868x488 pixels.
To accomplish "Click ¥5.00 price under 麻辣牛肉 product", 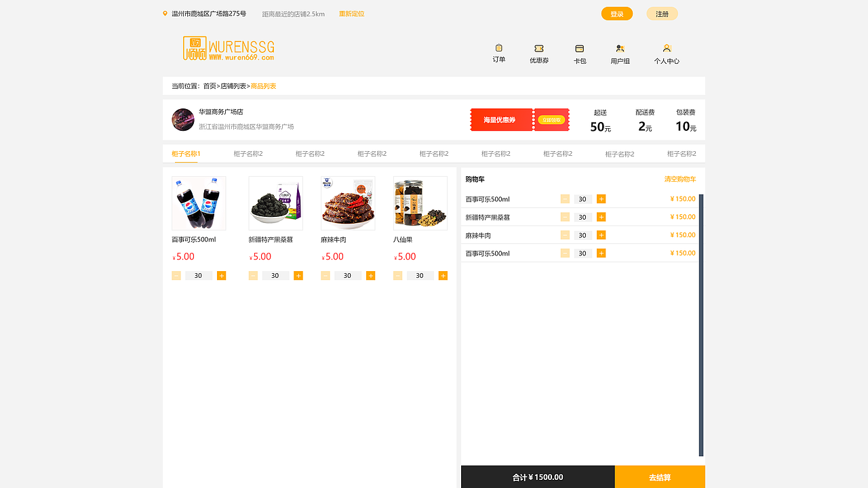I will pyautogui.click(x=332, y=257).
